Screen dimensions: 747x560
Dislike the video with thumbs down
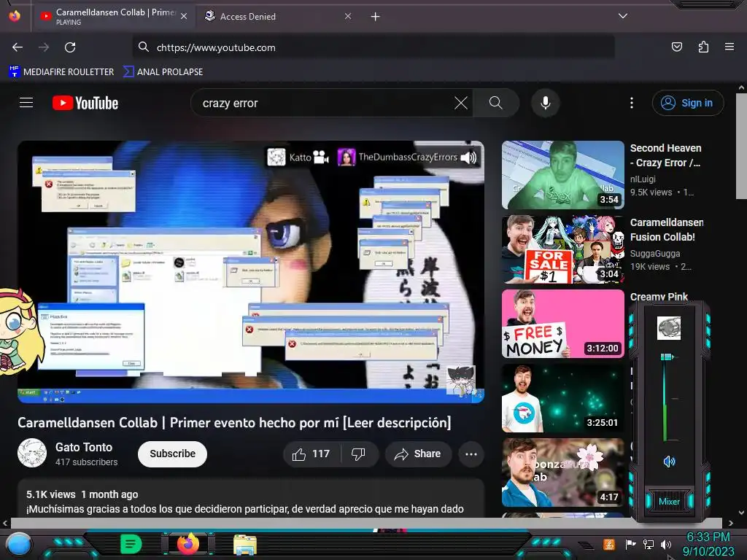tap(358, 454)
